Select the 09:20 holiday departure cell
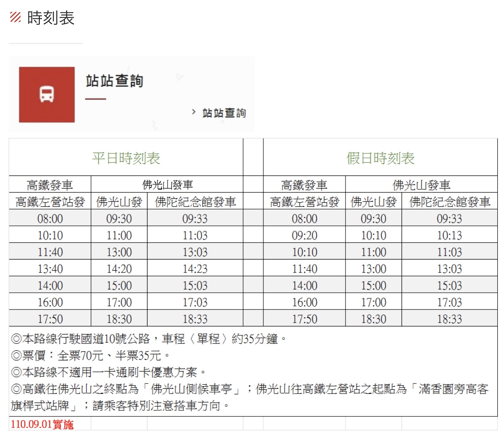 pos(304,235)
